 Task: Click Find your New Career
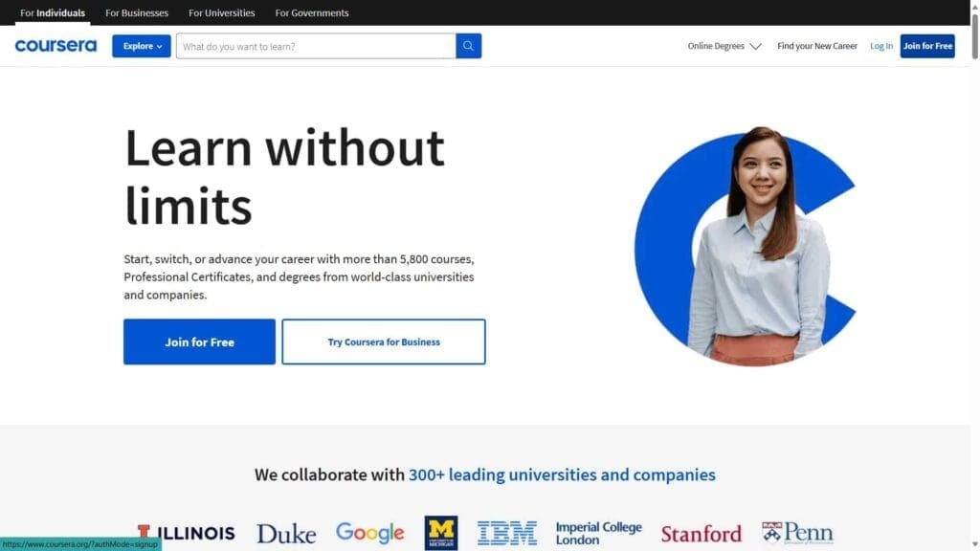pos(816,45)
